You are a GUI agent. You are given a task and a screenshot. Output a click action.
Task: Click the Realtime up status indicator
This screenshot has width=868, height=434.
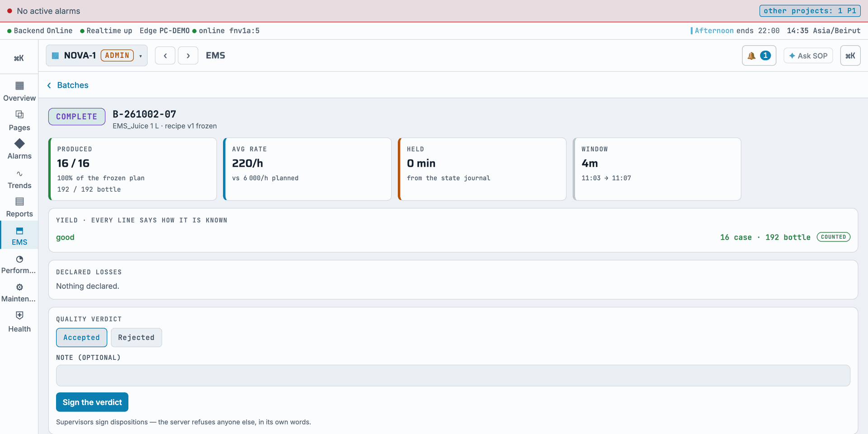[x=106, y=31]
